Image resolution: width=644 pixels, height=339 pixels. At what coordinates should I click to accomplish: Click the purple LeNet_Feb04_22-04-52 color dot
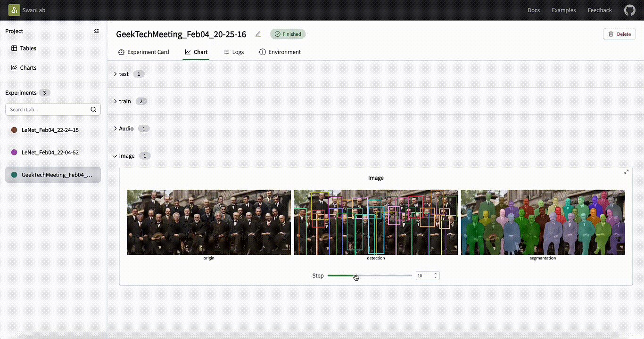[x=14, y=153]
